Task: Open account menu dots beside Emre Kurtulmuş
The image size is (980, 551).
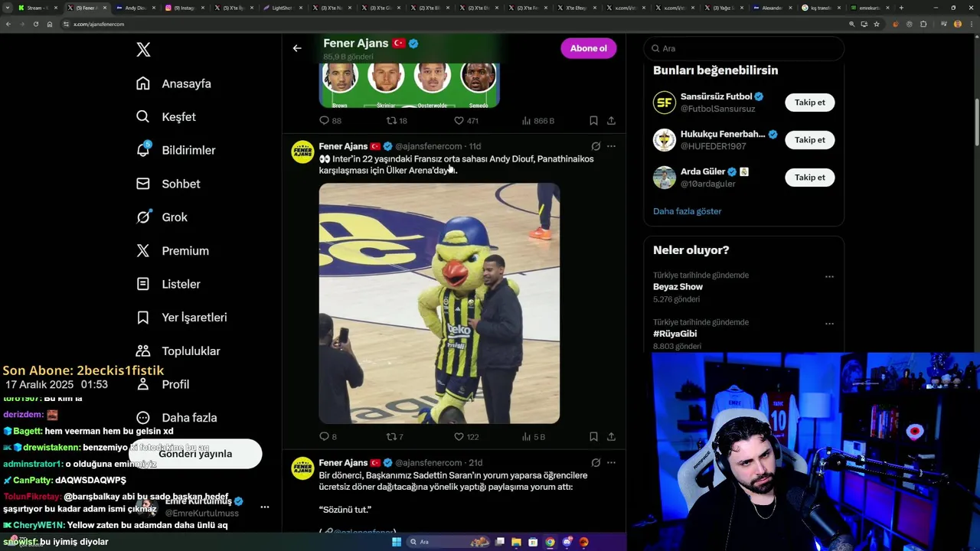Action: pyautogui.click(x=264, y=507)
